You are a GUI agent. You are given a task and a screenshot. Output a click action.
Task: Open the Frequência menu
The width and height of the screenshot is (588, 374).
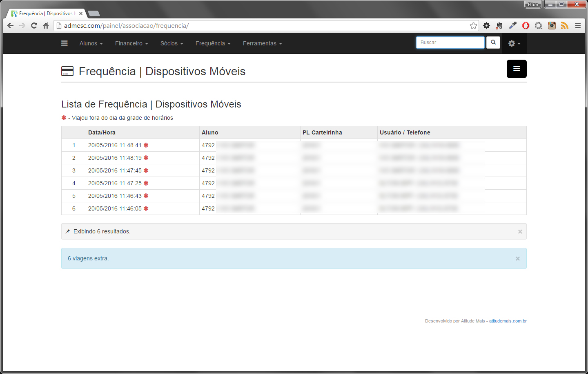(213, 43)
